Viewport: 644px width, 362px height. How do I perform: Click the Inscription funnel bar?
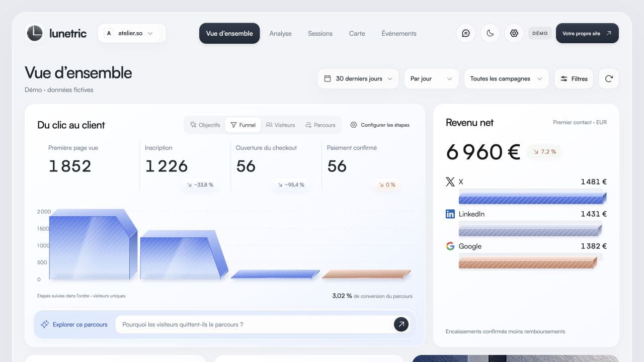(184, 254)
